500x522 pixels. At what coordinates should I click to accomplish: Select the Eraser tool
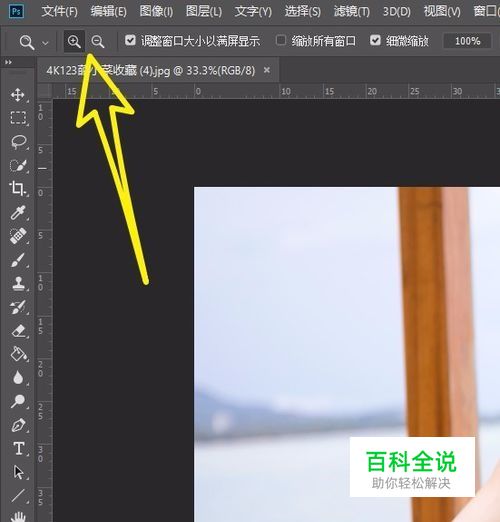coord(18,331)
